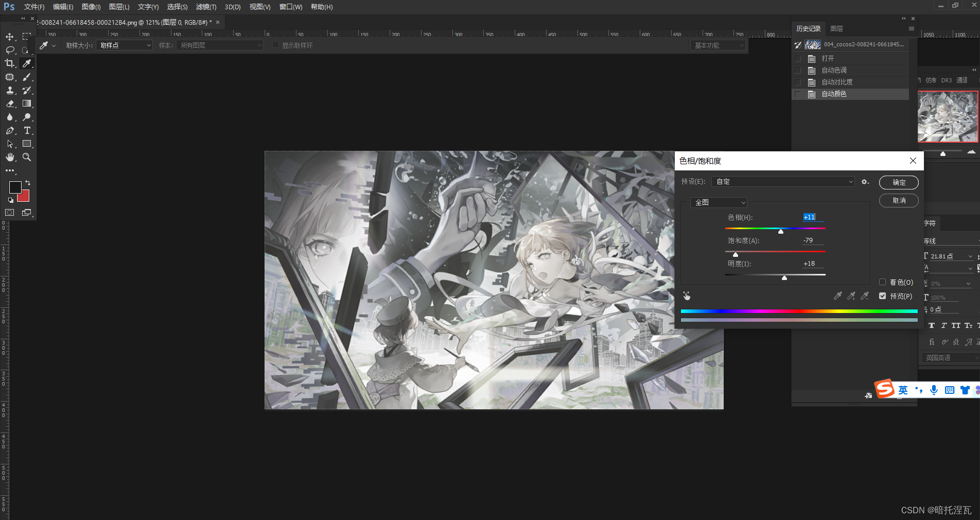Screen dimensions: 980x520
Task: Toggle the 显示取样环 checkbox
Action: [x=275, y=45]
